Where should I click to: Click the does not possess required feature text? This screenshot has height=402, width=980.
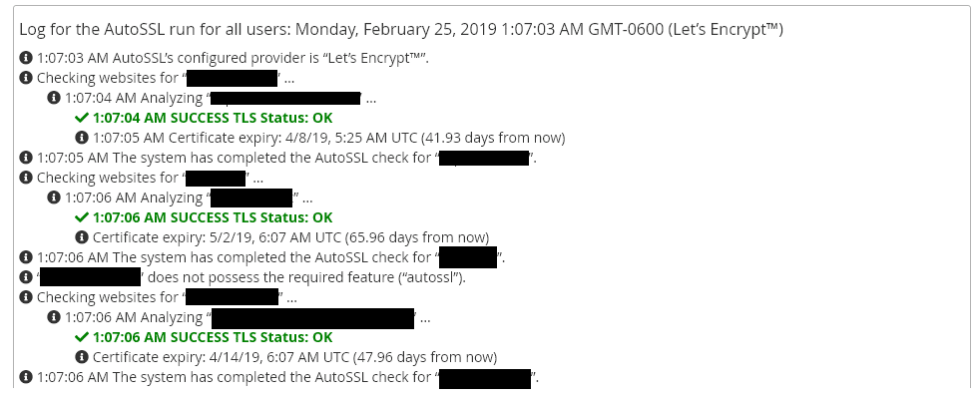coord(306,277)
